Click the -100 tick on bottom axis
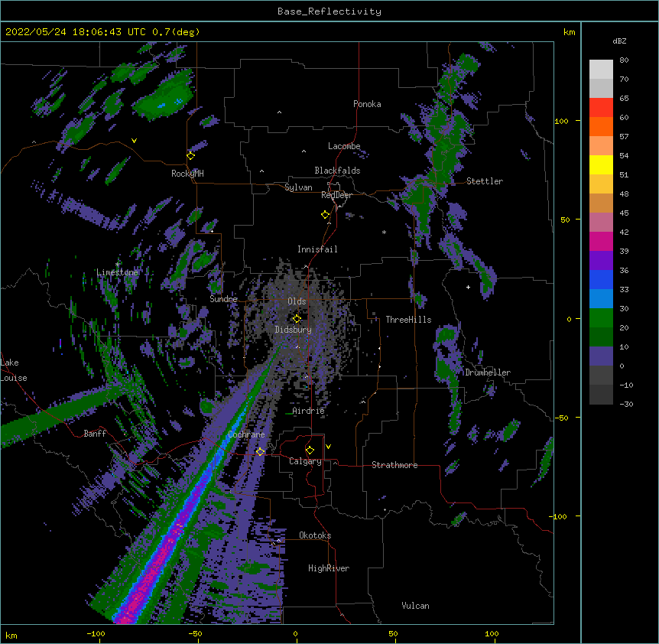Screen dimensions: 659x644 [x=96, y=633]
